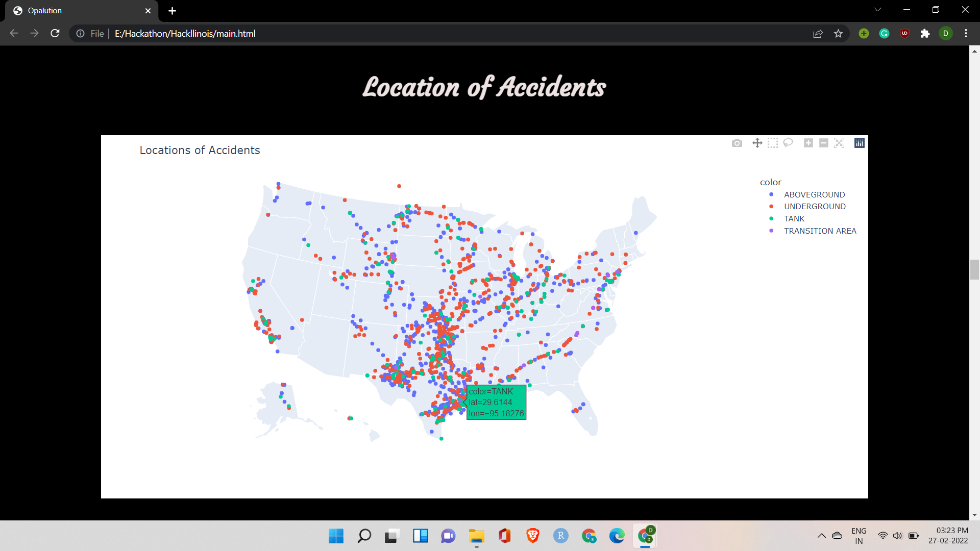Zoom out on the map plot
The height and width of the screenshot is (551, 980).
pos(824,143)
